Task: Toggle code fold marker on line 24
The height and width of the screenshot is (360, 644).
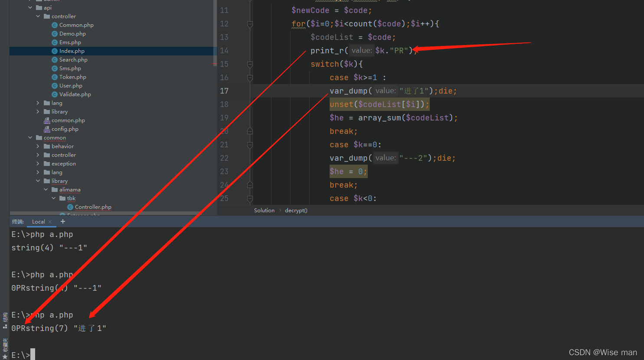Action: click(x=250, y=185)
